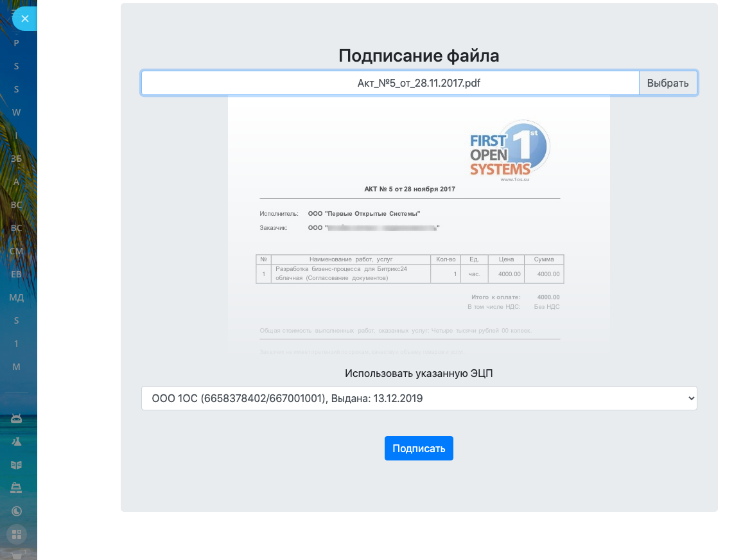This screenshot has width=734, height=560.
Task: Select the A item in left sidebar
Action: [x=17, y=182]
